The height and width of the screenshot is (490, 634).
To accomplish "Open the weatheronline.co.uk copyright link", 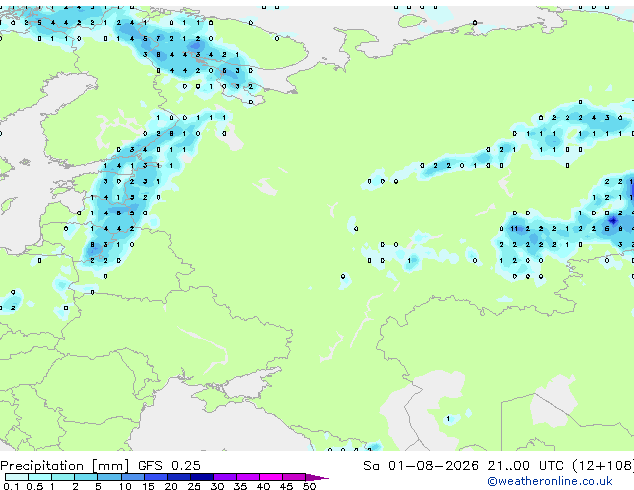I will (550, 481).
